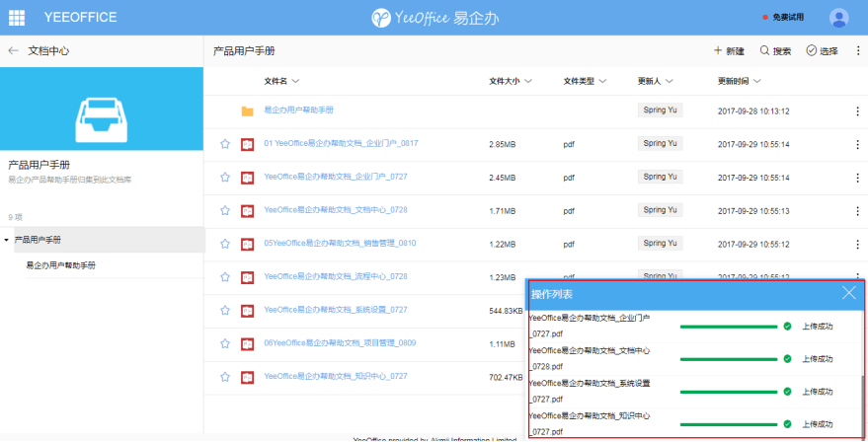Click Spring Yu updater in folder row
Image resolution: width=868 pixels, height=442 pixels.
click(660, 110)
